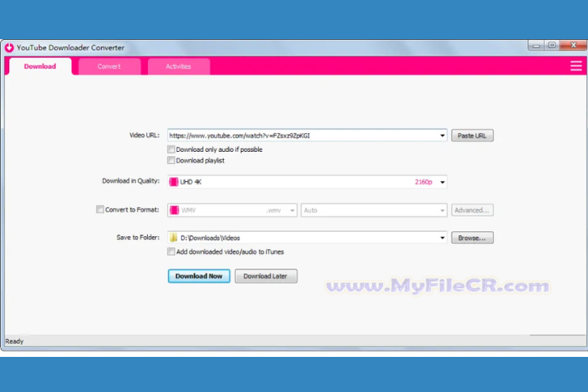Open the Activities tab

coord(179,66)
